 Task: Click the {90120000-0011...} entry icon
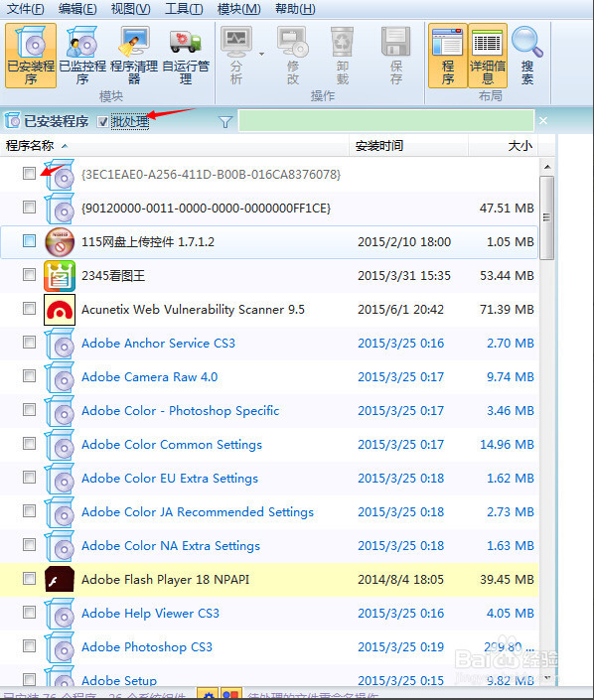click(x=60, y=209)
